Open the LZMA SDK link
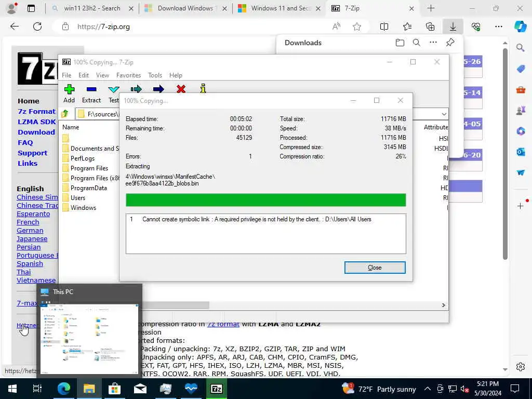This screenshot has height=399, width=532. (37, 122)
